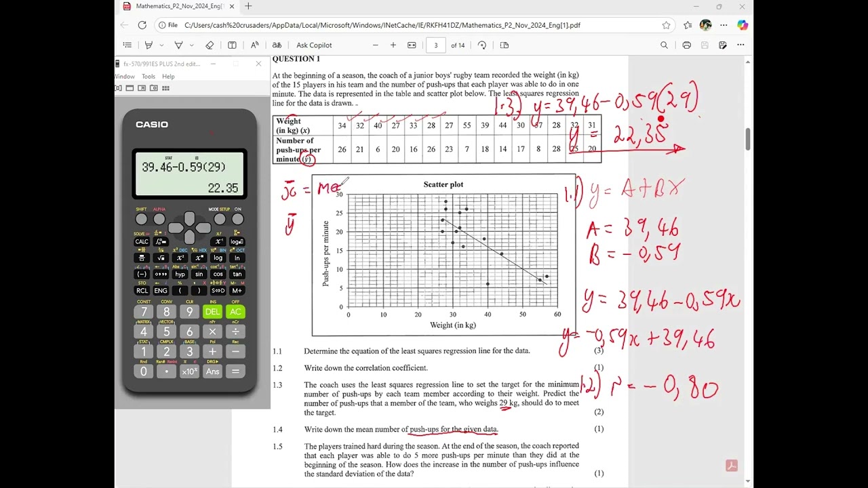
Task: Open more PDF toolbar options
Action: point(741,45)
